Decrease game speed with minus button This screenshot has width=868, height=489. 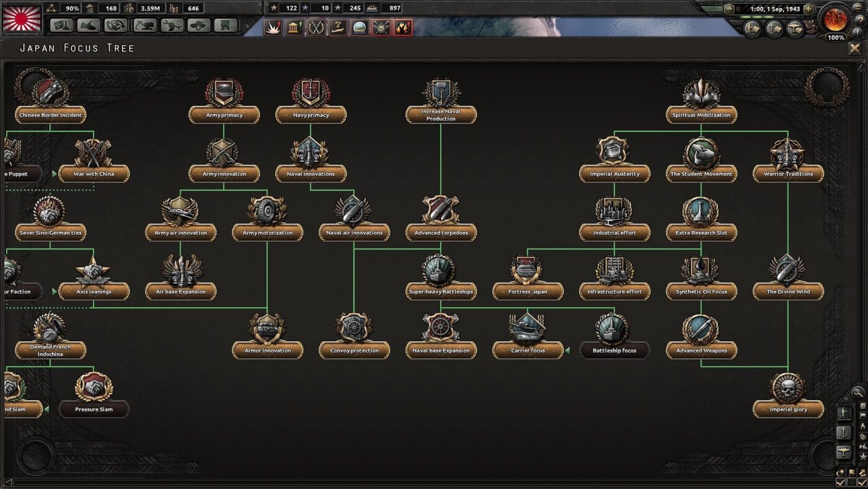[729, 9]
